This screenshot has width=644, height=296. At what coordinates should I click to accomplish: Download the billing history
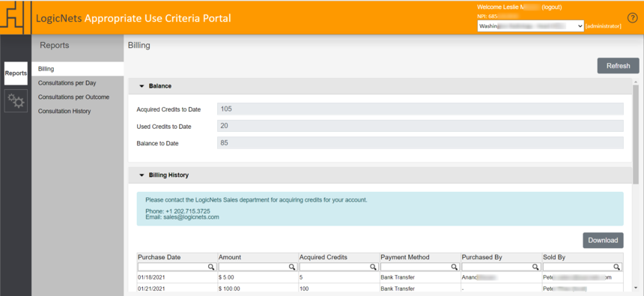[603, 240]
